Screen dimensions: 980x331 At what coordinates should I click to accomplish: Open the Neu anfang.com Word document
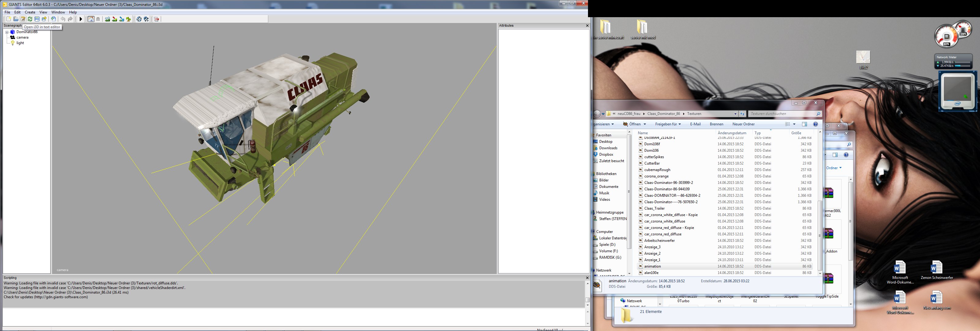(936, 301)
